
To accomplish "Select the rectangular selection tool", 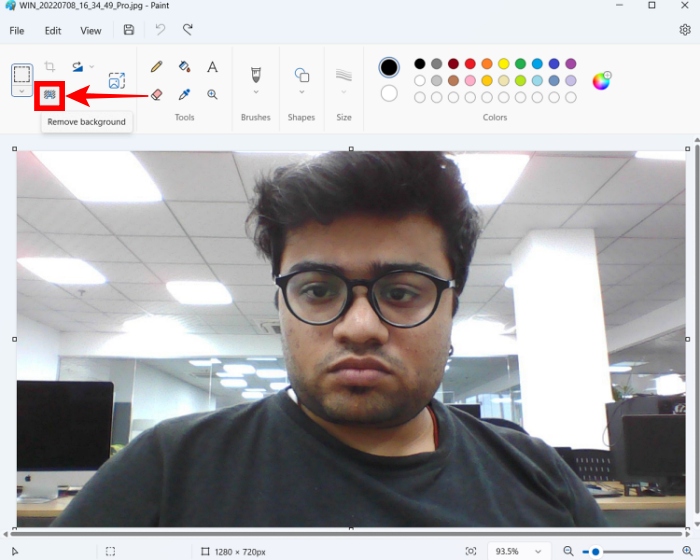I will tap(21, 74).
